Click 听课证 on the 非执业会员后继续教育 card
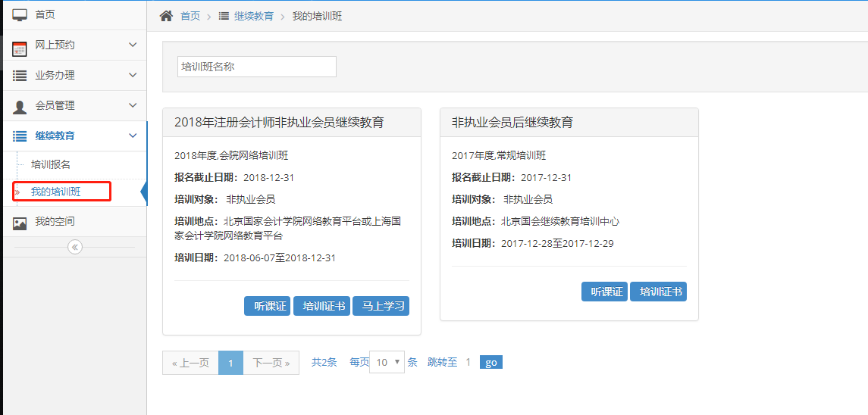This screenshot has height=415, width=868. pyautogui.click(x=604, y=292)
